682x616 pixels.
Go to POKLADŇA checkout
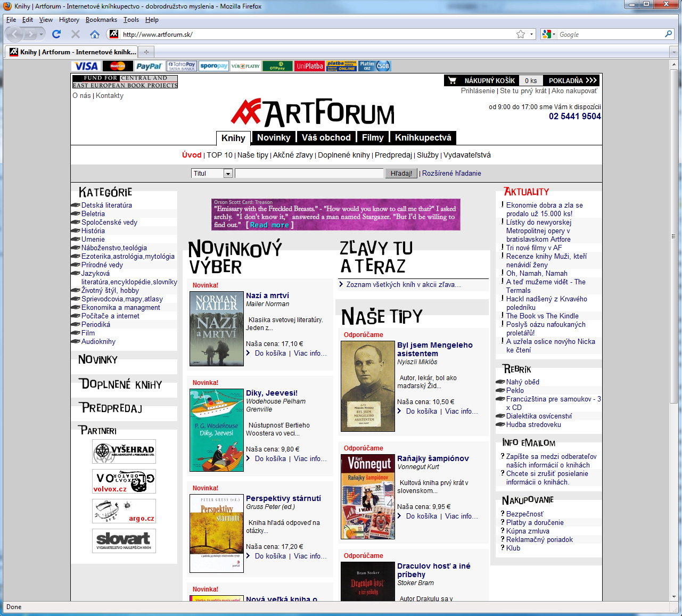pos(572,80)
